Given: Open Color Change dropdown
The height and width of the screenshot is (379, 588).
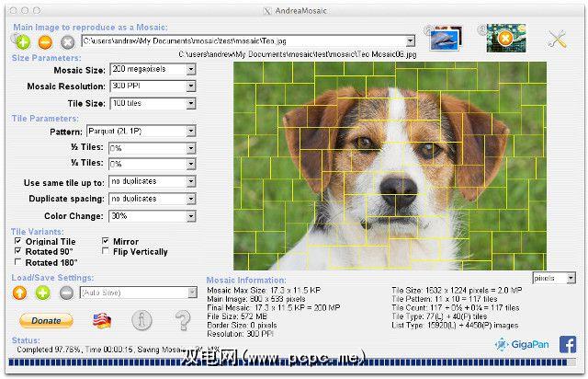Looking at the screenshot, I should 191,216.
